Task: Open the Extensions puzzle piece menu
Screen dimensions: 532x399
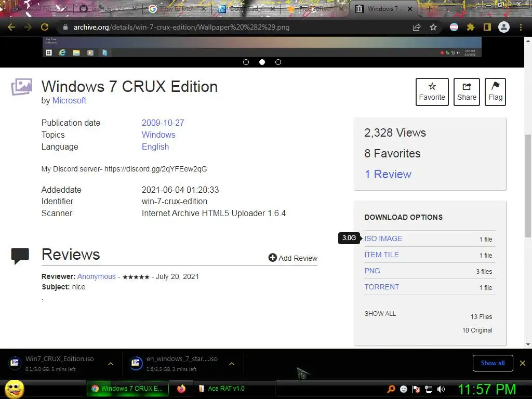Action: [471, 27]
